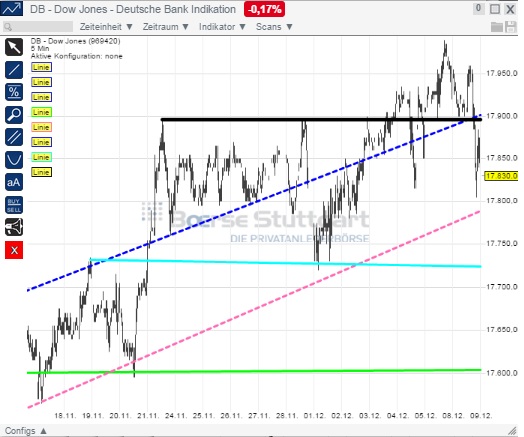Viewport: 524px width, 437px height.
Task: Expand the Configs panel
Action: tap(26, 431)
